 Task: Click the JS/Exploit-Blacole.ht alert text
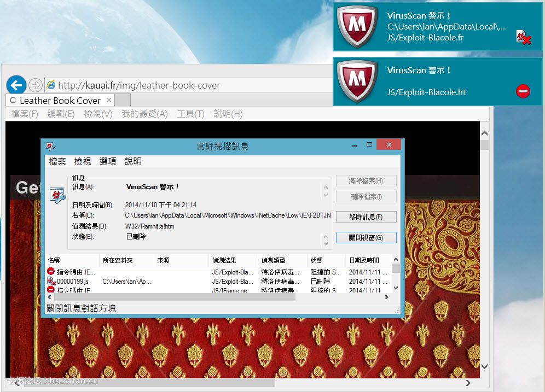(x=426, y=92)
